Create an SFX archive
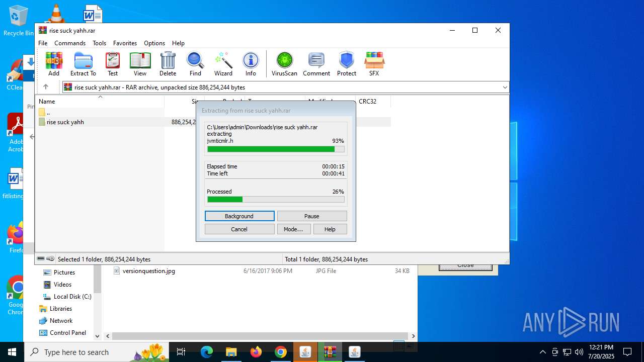644x362 pixels. [x=374, y=64]
